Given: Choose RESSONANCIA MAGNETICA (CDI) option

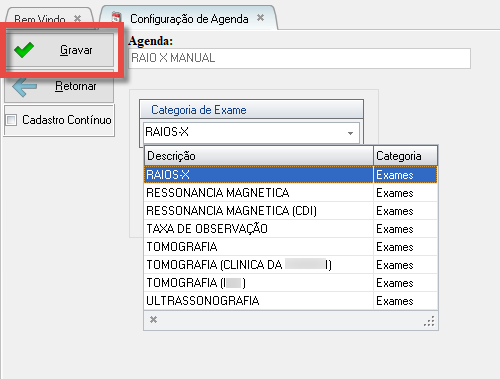Looking at the screenshot, I should pos(291,211).
